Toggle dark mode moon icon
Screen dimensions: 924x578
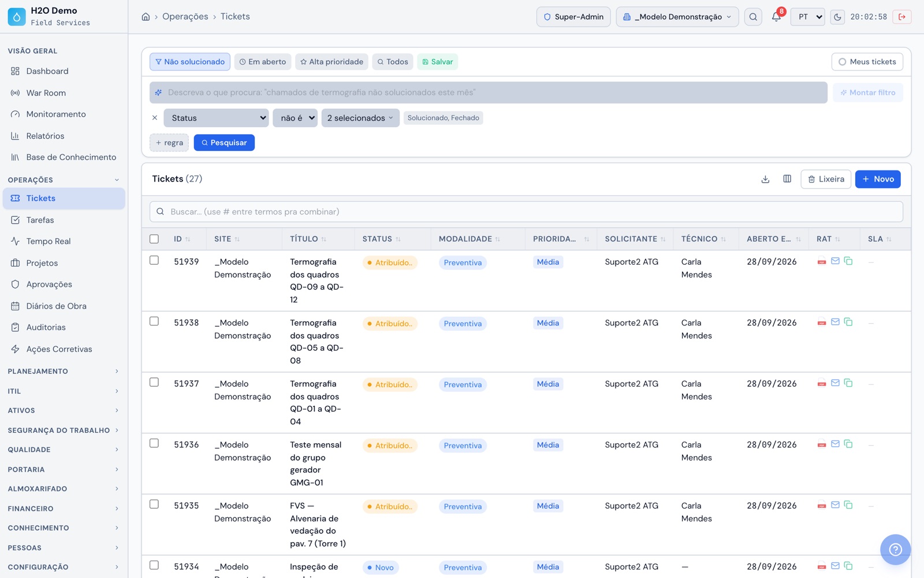tap(837, 17)
